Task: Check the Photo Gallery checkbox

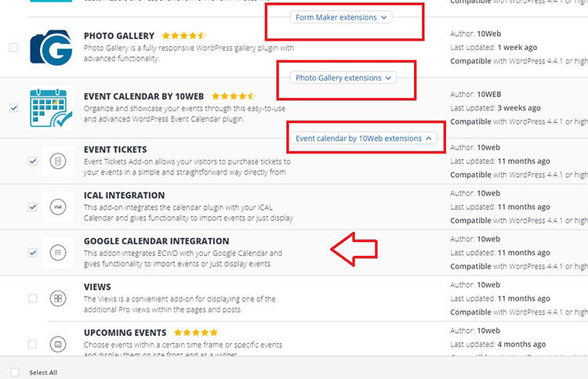Action: 13,48
